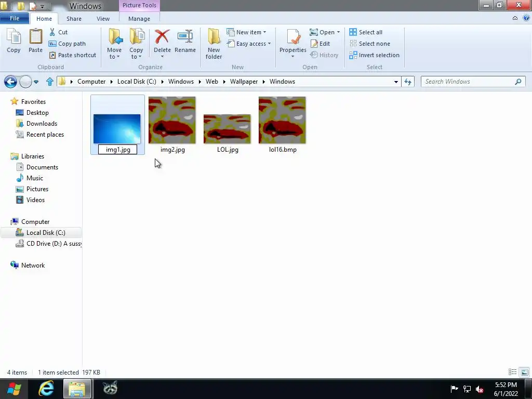Viewport: 532px width, 399px height.
Task: Click the img1.jpg rename text box
Action: (x=118, y=150)
